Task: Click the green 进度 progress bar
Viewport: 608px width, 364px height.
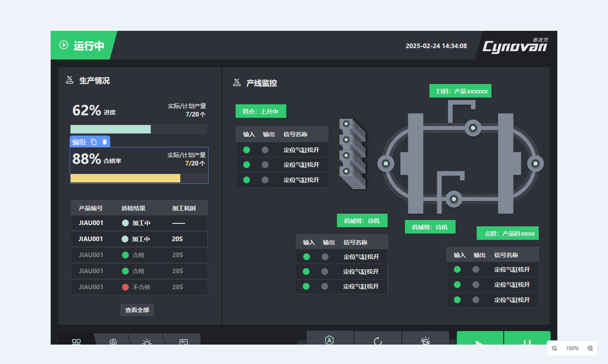Action: click(x=111, y=129)
